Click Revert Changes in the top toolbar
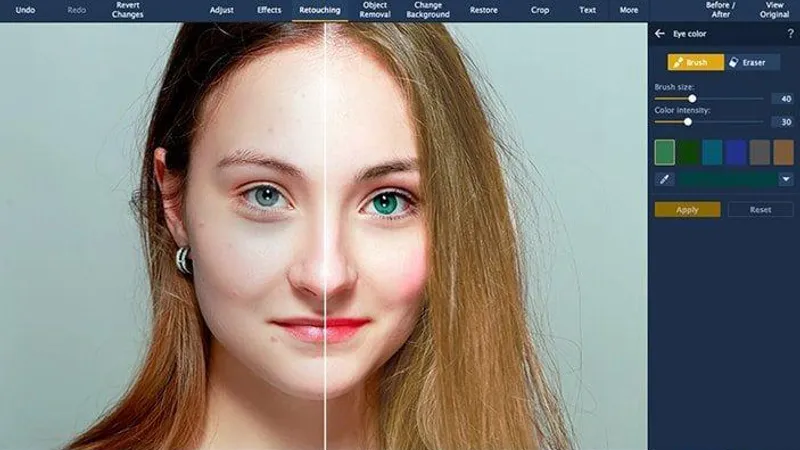This screenshot has width=800, height=450. tap(128, 10)
